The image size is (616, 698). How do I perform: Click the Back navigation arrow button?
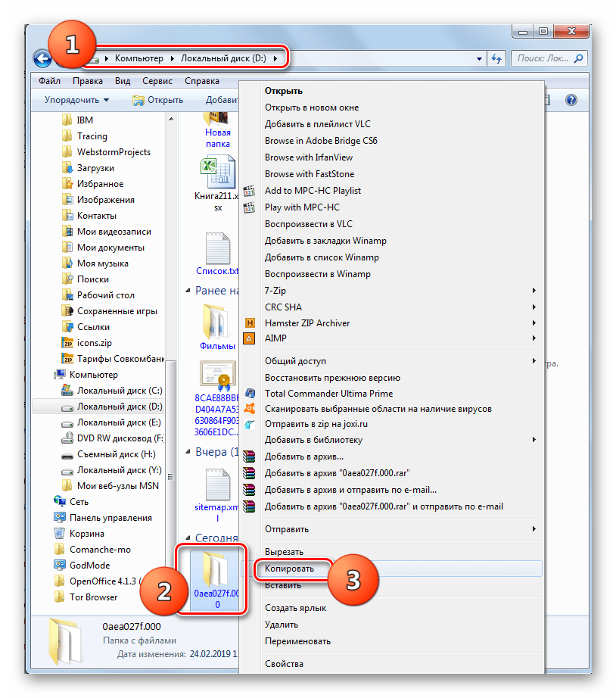pyautogui.click(x=42, y=58)
